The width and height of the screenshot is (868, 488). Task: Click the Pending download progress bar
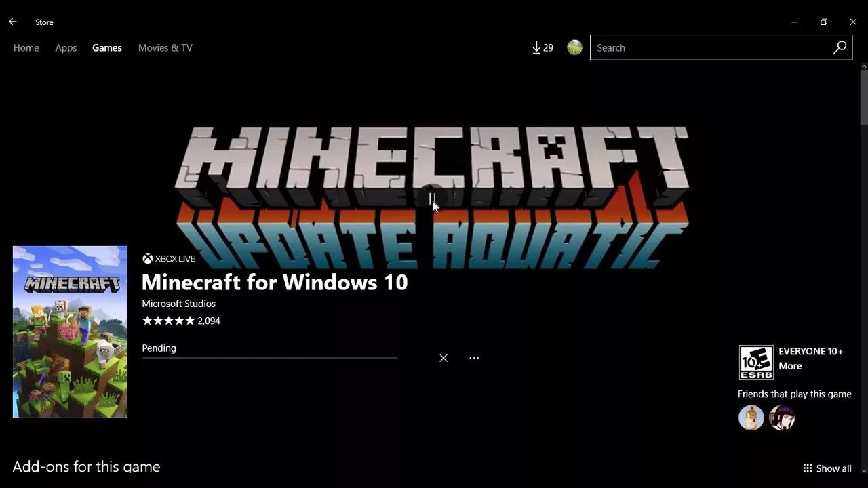click(x=270, y=358)
